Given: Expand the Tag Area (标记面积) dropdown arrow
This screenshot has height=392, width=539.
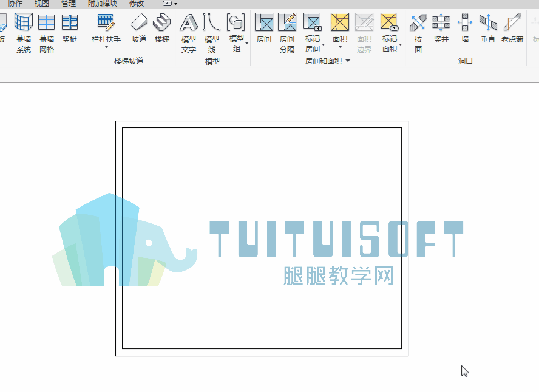Looking at the screenshot, I should tap(401, 44).
